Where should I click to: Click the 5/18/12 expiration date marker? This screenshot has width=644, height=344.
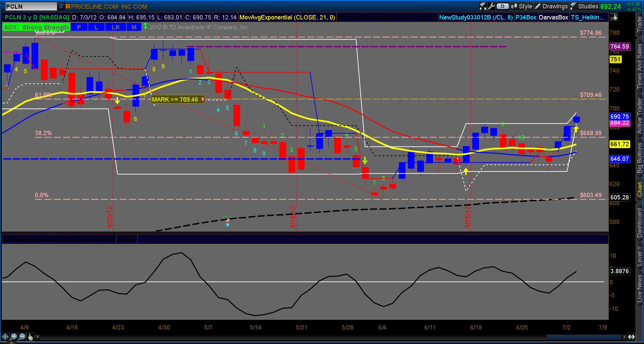(x=293, y=217)
